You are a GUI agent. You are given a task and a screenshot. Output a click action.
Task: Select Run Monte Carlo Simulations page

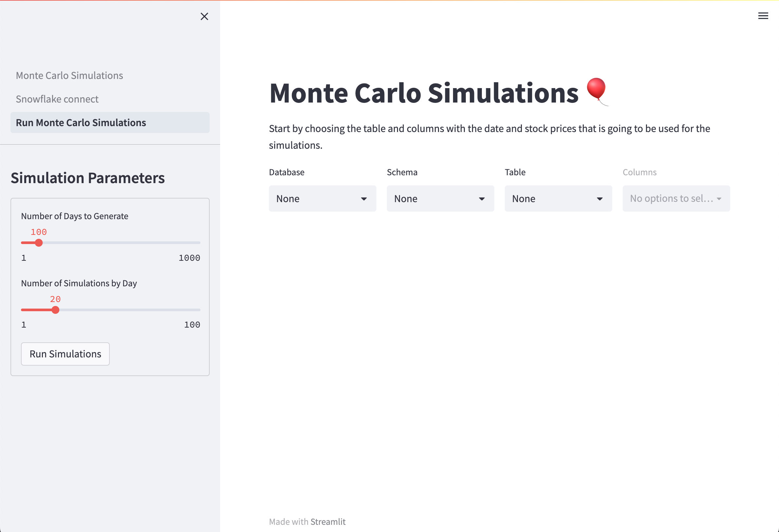pyautogui.click(x=81, y=123)
